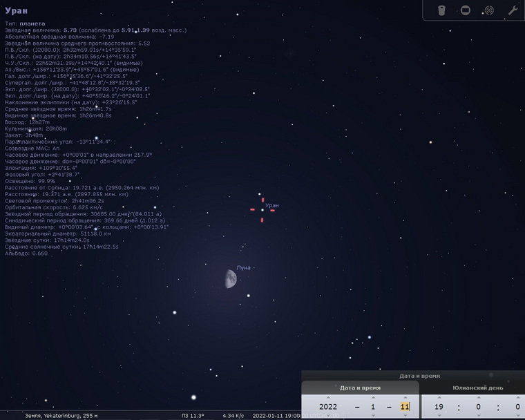Click the 'Уран' label near the marker

point(272,205)
